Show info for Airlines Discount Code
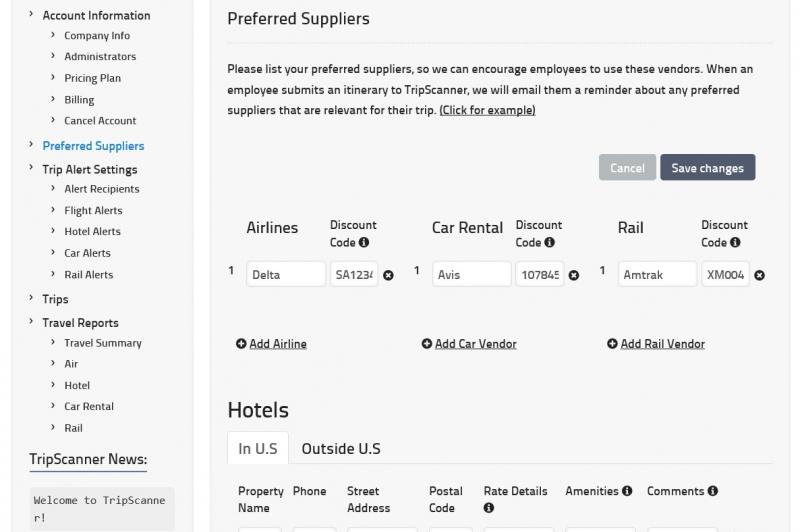 (364, 242)
